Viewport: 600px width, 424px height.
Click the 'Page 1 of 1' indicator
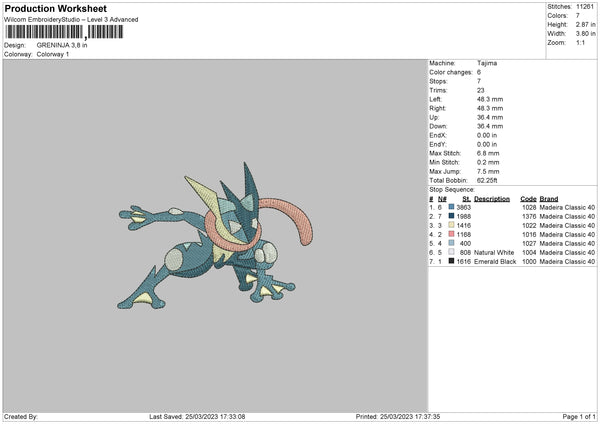tap(579, 417)
